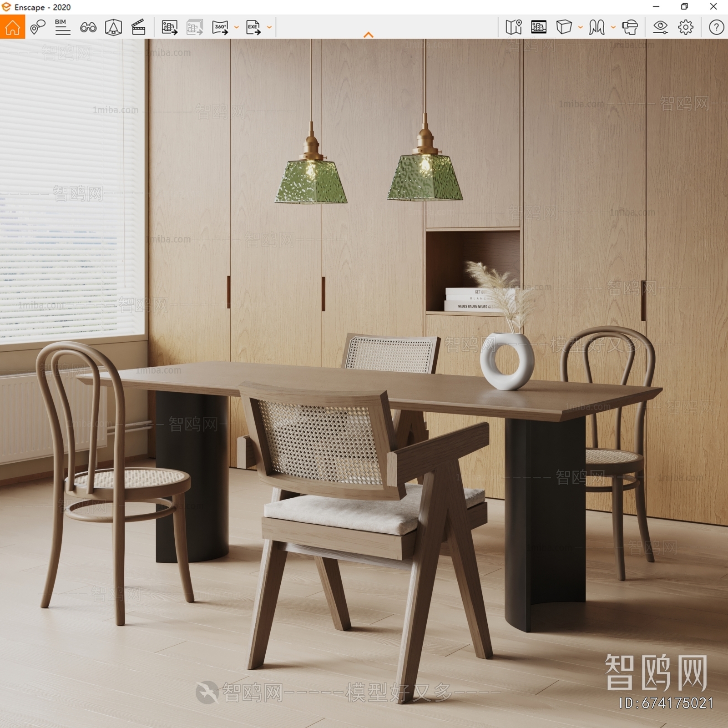Open the minimap with location pin
This screenshot has width=728, height=728.
(514, 27)
